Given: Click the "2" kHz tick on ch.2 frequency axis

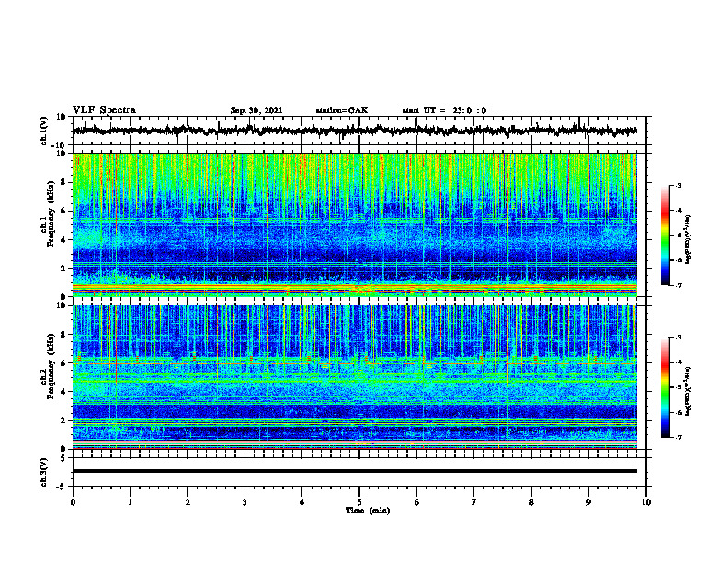Looking at the screenshot, I should tap(64, 420).
